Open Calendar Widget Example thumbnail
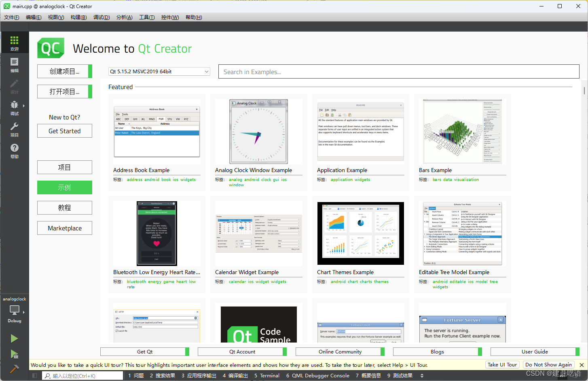The image size is (588, 381). pyautogui.click(x=259, y=234)
